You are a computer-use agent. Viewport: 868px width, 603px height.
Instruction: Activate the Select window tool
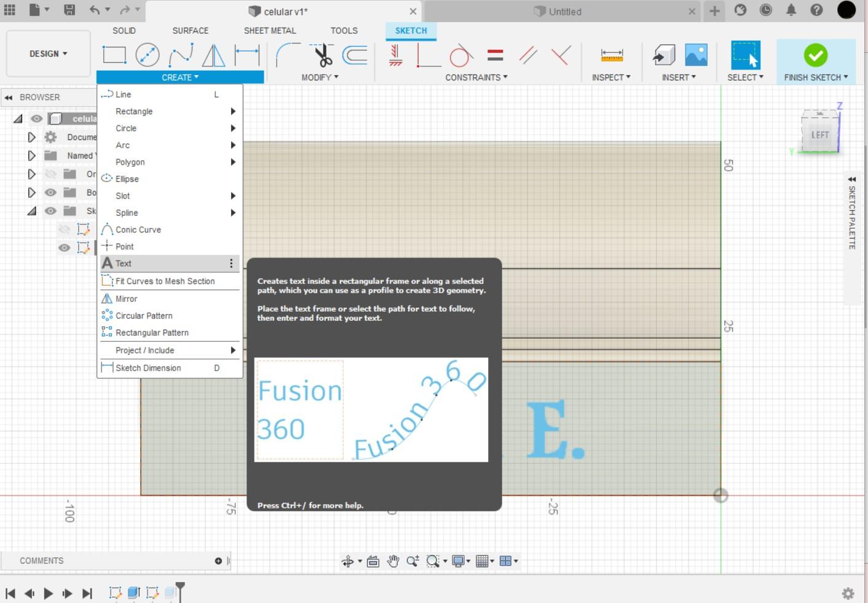coord(745,55)
